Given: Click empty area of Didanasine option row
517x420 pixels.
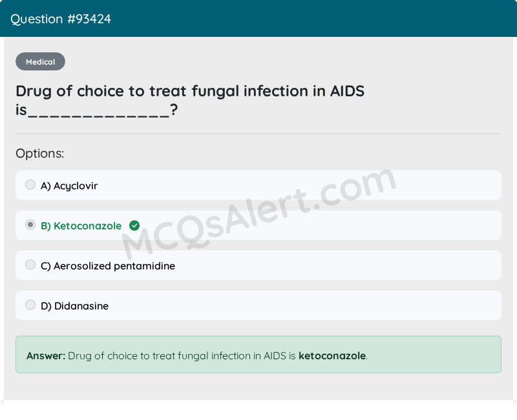Looking at the screenshot, I should [x=297, y=306].
